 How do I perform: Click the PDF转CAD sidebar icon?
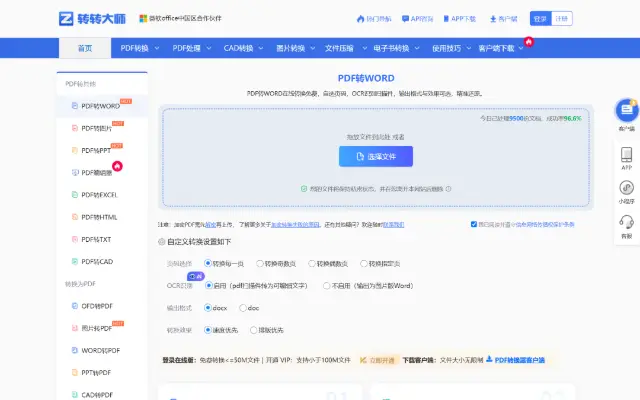coord(75,261)
